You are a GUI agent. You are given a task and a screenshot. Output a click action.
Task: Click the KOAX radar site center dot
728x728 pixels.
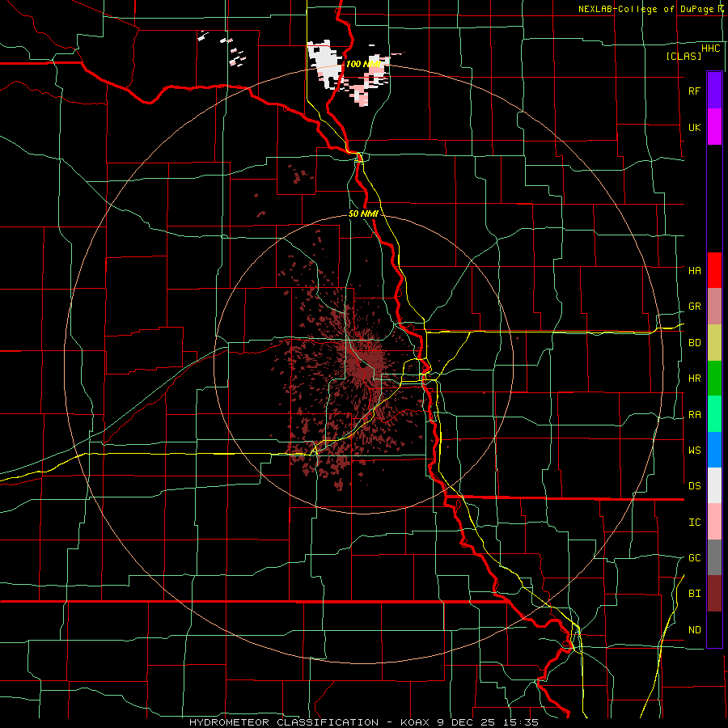(364, 366)
